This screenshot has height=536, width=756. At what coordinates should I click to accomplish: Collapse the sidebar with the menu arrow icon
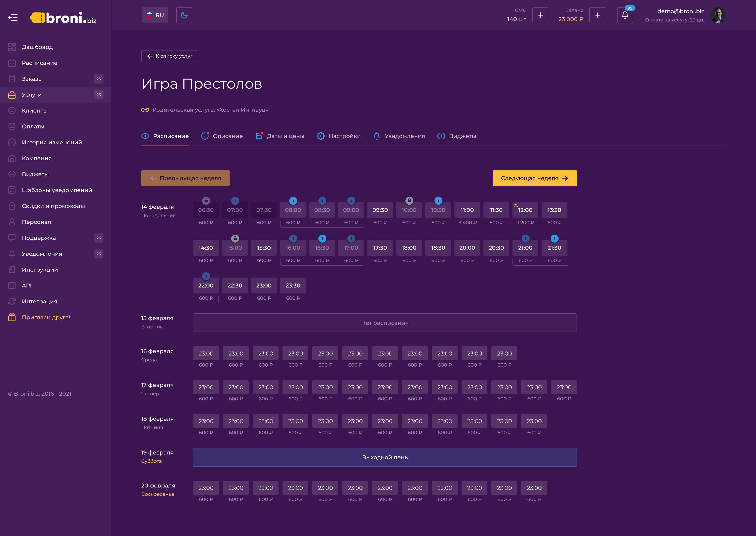pyautogui.click(x=13, y=17)
